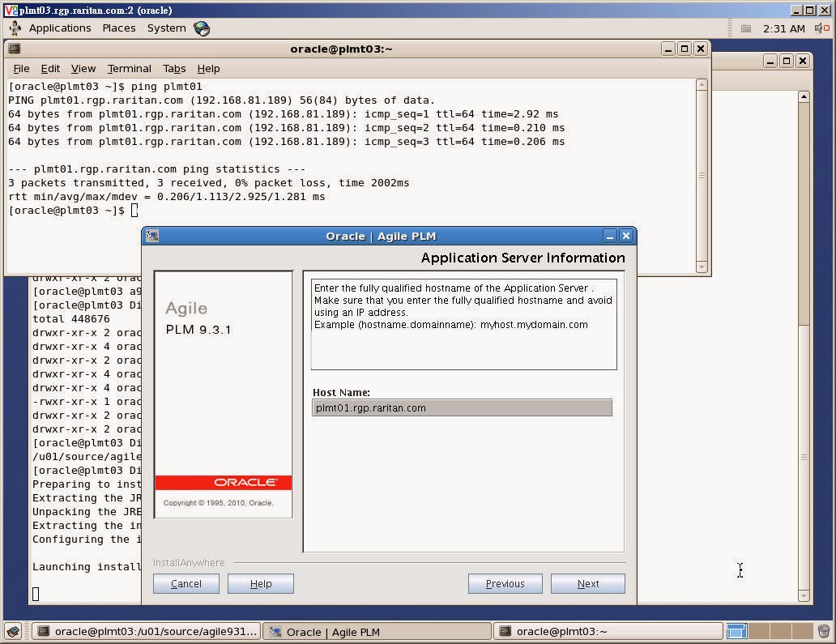Click the terminal prompt line after ping
The image size is (836, 644).
[73, 211]
